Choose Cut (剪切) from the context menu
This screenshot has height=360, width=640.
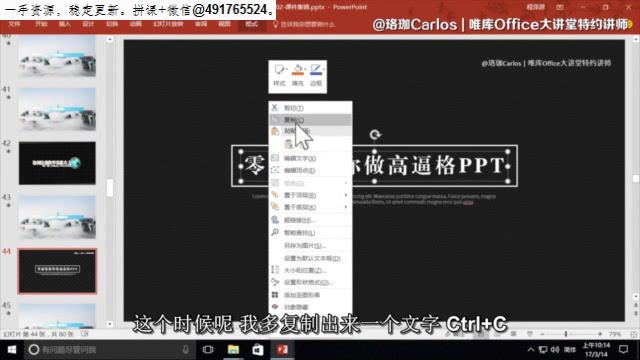click(x=310, y=108)
